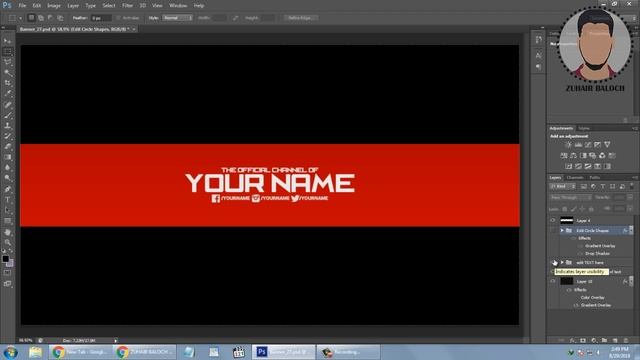Select the Magic Wand tool
640x360 pixels.
pyautogui.click(x=7, y=73)
